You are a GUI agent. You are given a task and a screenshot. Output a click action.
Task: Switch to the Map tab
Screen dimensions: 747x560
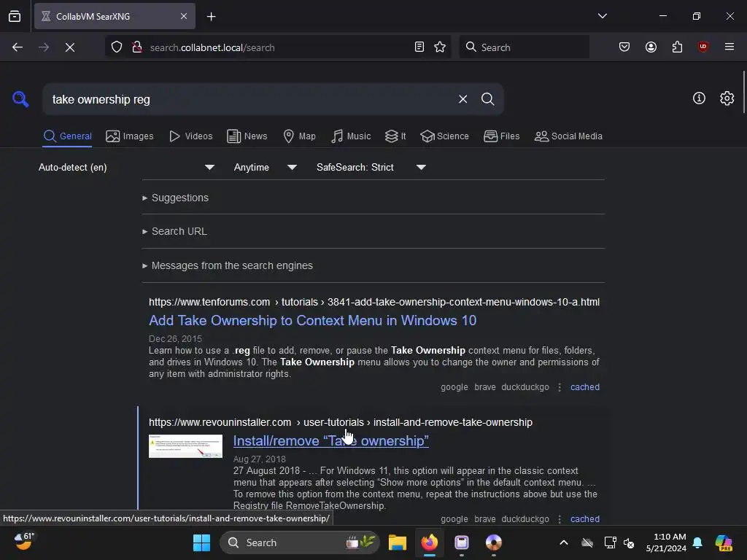(299, 136)
